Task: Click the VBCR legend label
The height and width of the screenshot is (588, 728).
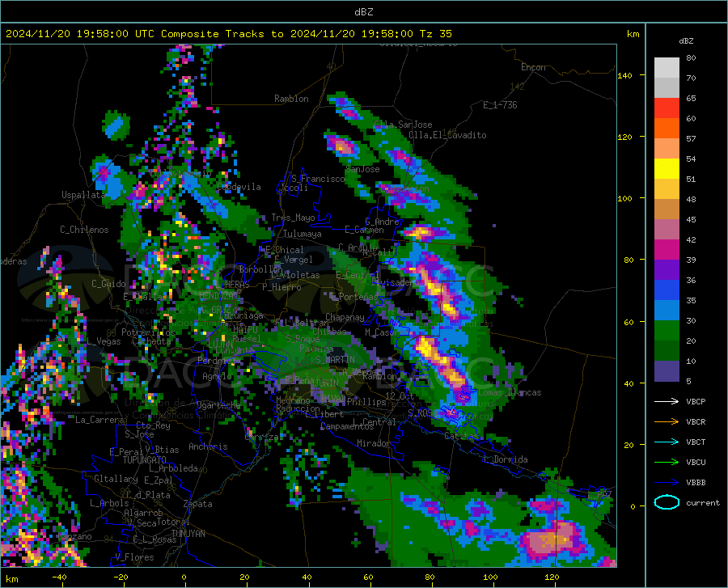Action: coord(696,422)
